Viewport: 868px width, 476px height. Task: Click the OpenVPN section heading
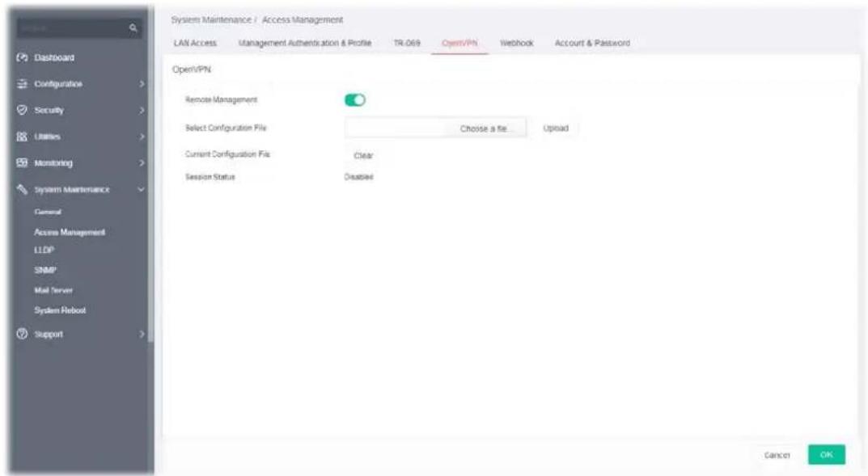pos(192,70)
